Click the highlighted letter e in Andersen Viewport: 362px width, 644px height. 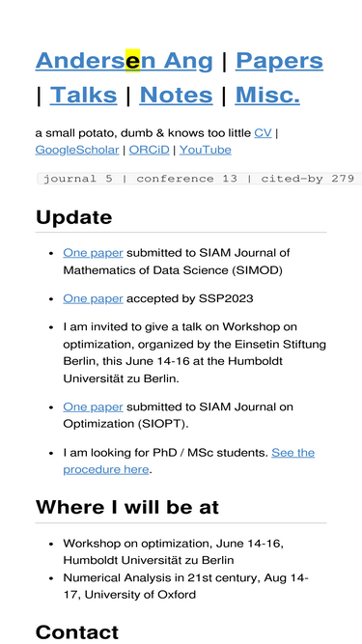[x=132, y=61]
